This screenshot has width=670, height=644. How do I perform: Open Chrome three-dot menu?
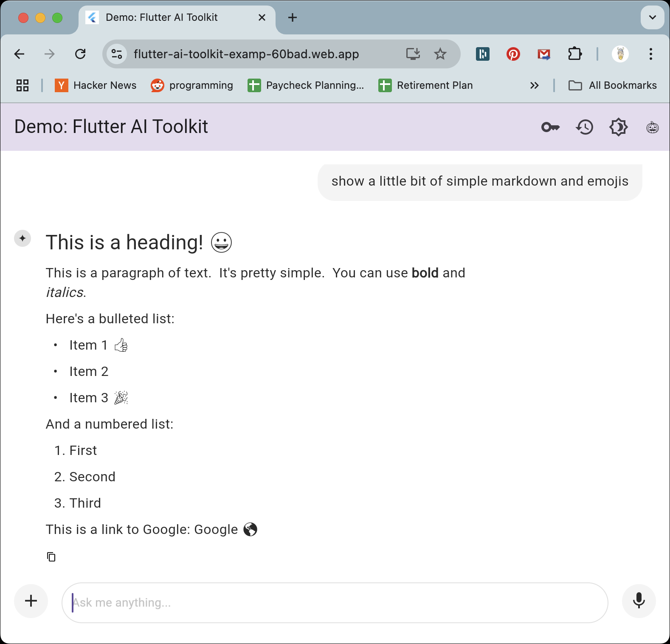651,54
